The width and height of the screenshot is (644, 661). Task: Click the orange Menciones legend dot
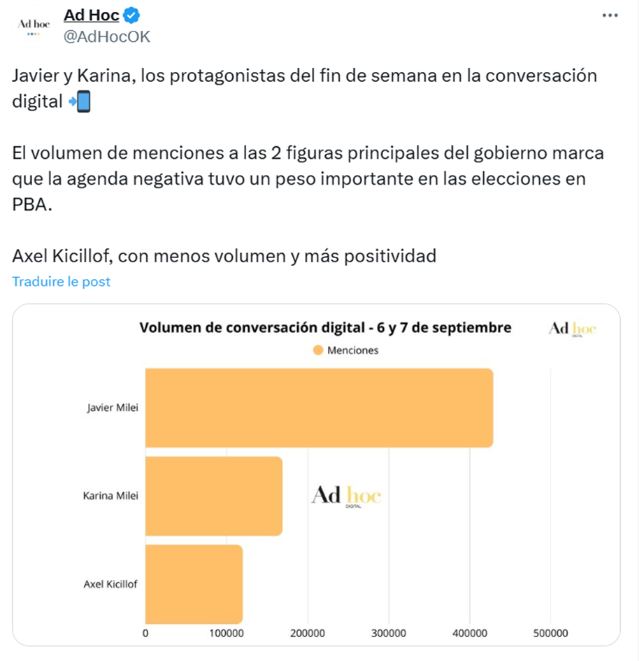[318, 350]
